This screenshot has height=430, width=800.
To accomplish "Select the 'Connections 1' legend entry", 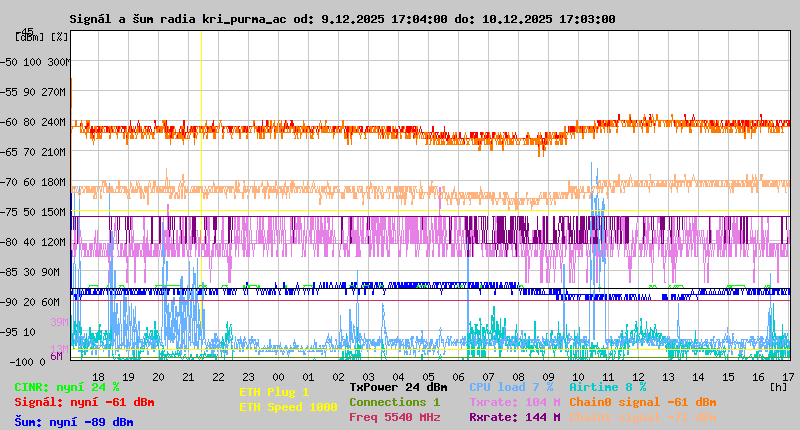I will [x=394, y=402].
